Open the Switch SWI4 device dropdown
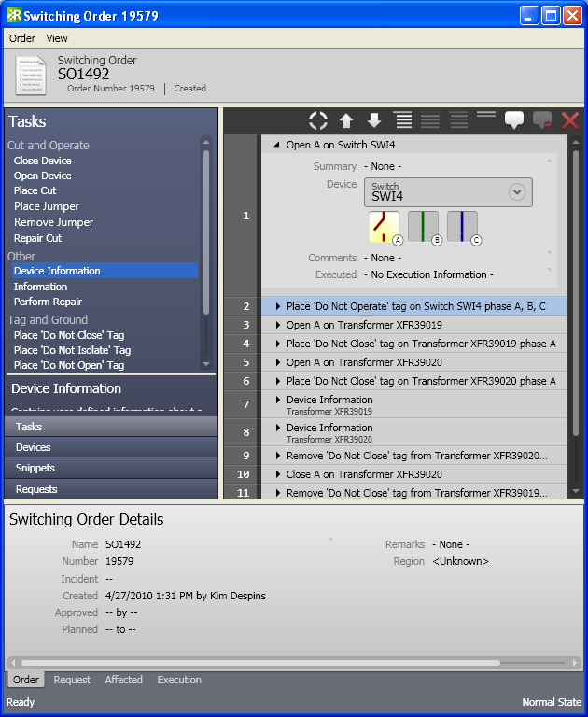The height and width of the screenshot is (717, 588). pos(516,191)
